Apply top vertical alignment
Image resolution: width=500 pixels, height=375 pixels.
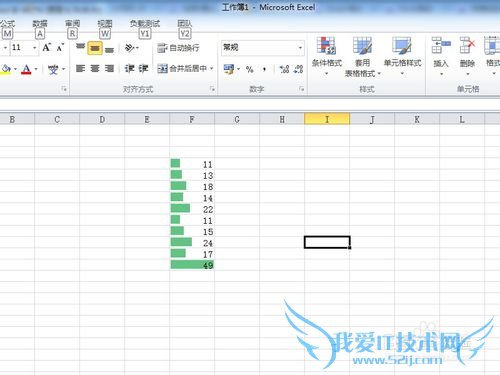click(80, 48)
